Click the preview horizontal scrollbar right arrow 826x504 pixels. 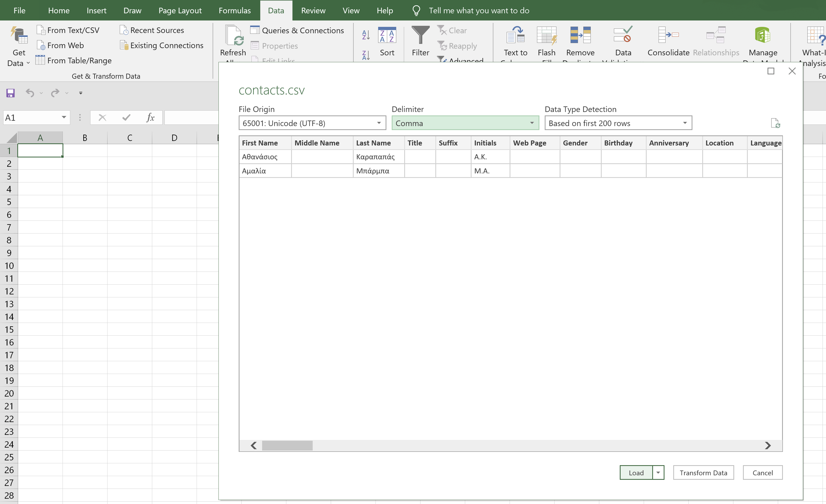tap(768, 445)
